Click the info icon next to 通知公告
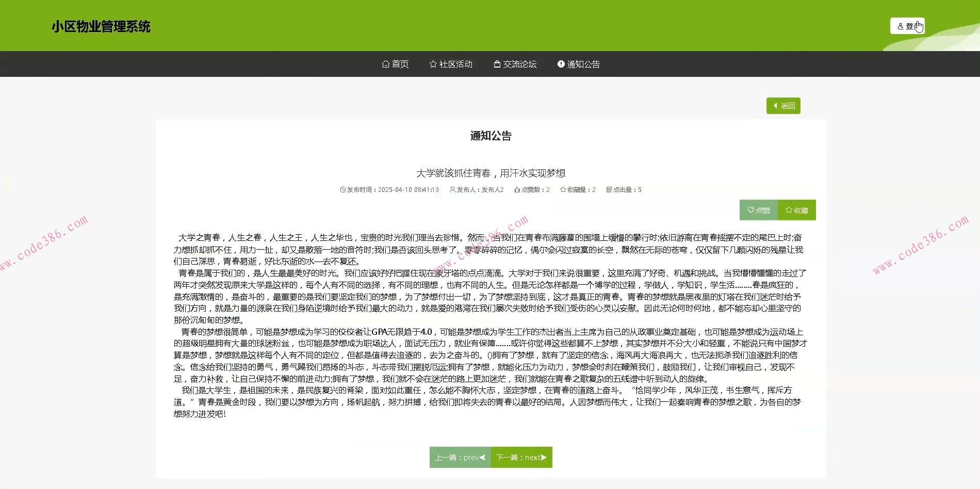 point(561,63)
